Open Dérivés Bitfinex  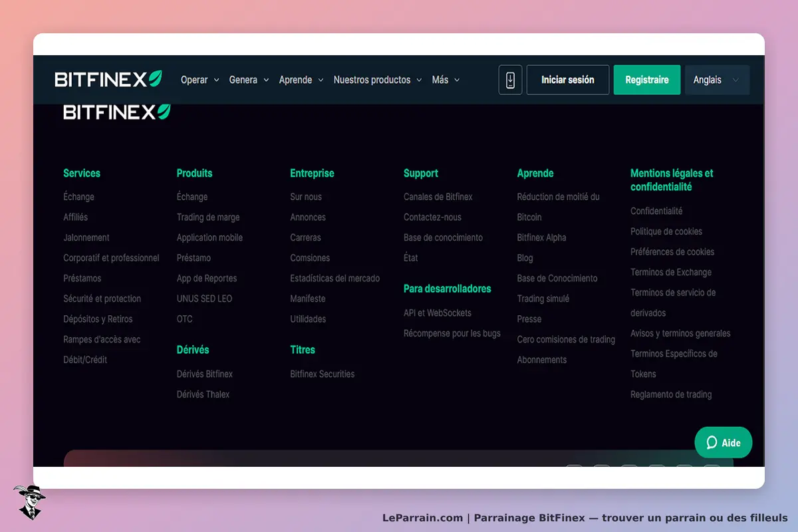205,374
